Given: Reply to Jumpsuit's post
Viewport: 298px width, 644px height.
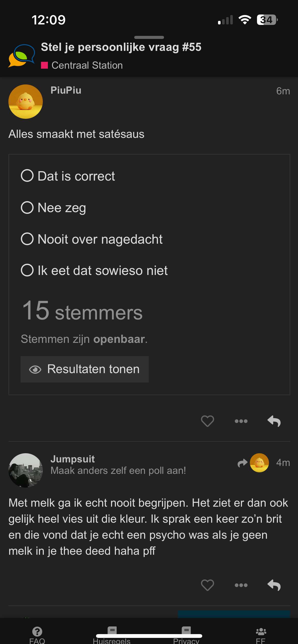Looking at the screenshot, I should click(x=274, y=585).
